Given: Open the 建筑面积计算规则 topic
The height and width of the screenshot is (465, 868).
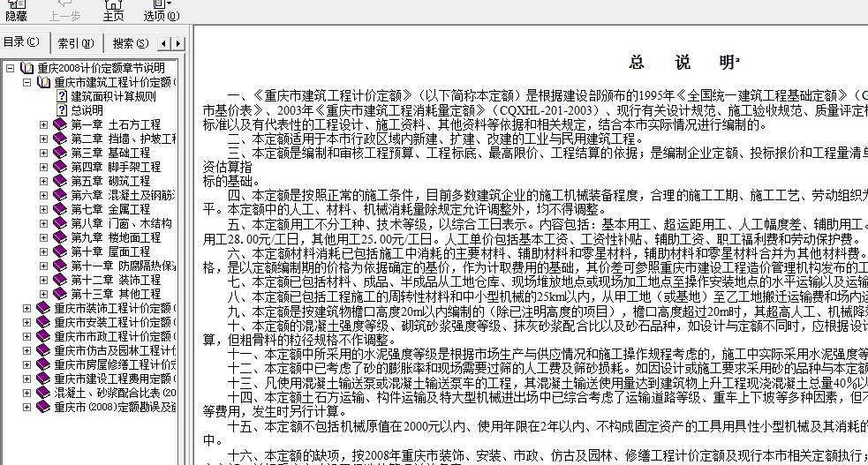Looking at the screenshot, I should click(114, 96).
